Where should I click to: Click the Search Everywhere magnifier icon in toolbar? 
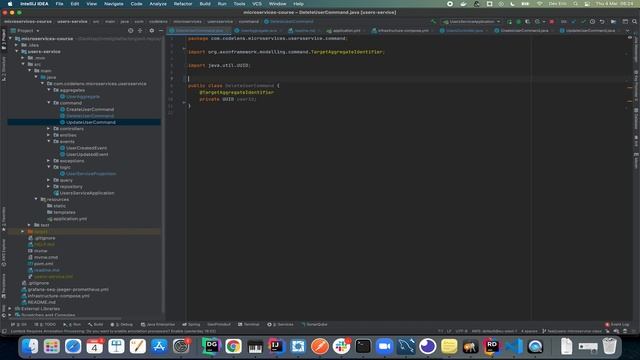(x=635, y=22)
